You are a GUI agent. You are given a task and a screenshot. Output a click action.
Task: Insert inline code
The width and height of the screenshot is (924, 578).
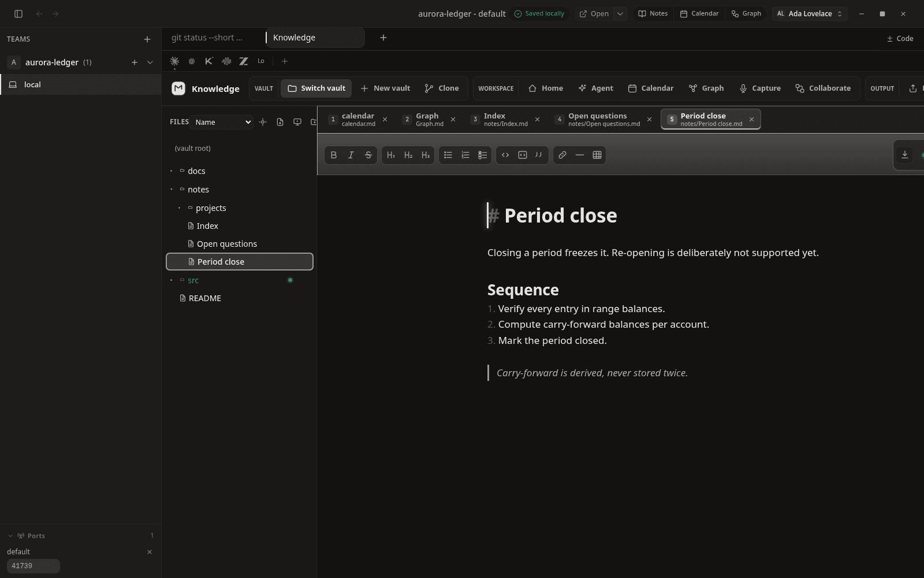(505, 155)
